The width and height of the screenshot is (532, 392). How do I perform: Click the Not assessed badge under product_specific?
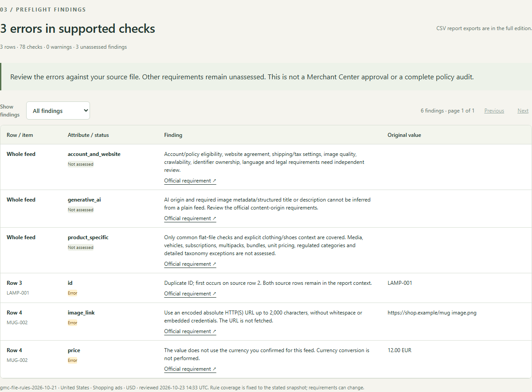click(81, 248)
